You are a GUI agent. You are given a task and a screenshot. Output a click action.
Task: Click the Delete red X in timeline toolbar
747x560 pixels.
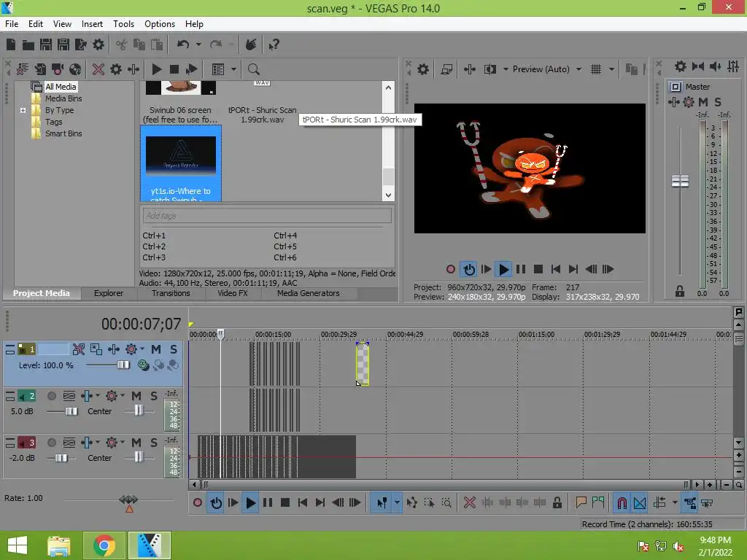click(x=470, y=503)
